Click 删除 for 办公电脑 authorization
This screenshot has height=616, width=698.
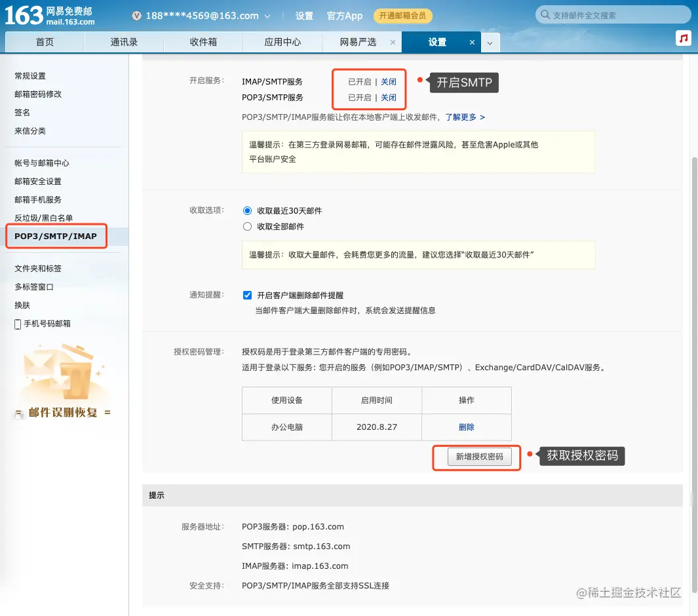coord(467,427)
